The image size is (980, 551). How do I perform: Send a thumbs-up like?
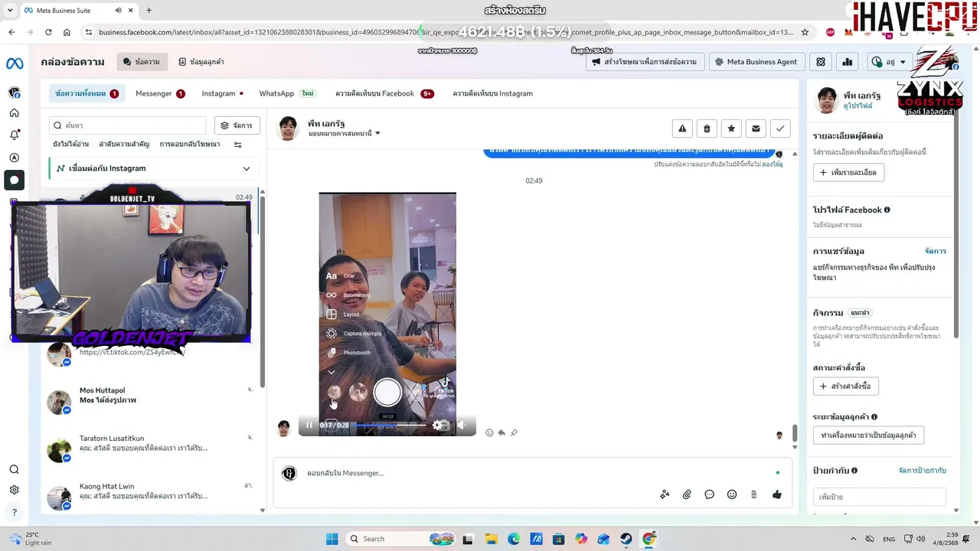(x=777, y=494)
